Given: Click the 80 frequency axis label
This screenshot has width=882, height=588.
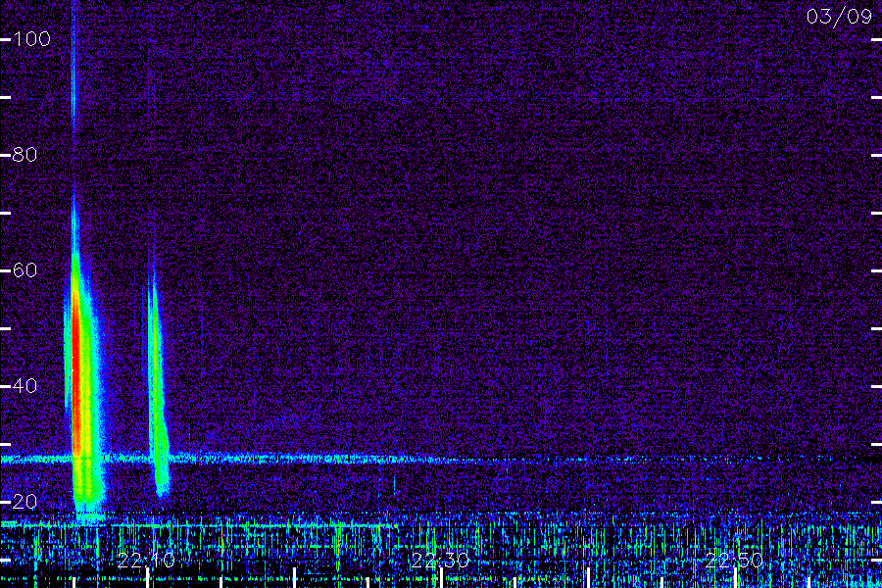Looking at the screenshot, I should tap(24, 155).
